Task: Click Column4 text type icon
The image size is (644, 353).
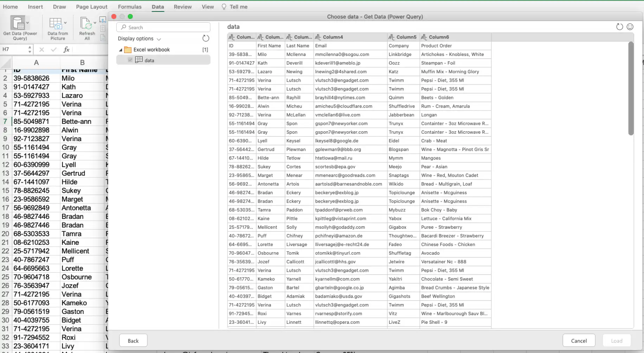Action: (x=318, y=37)
